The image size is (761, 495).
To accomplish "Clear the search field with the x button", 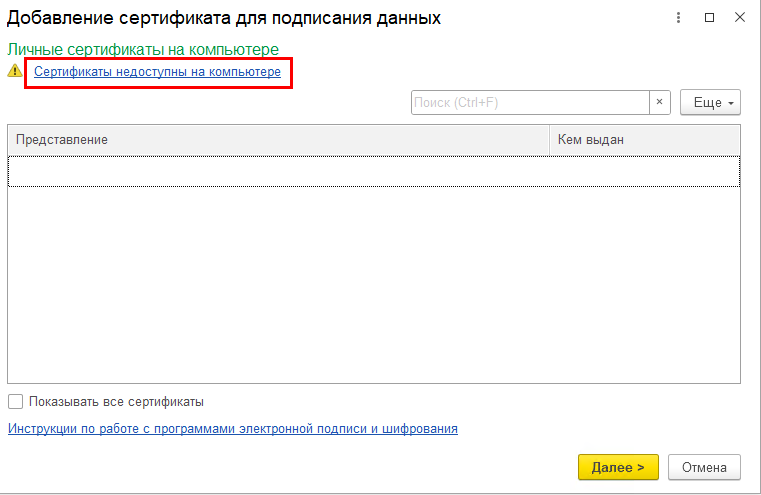I will [x=660, y=103].
